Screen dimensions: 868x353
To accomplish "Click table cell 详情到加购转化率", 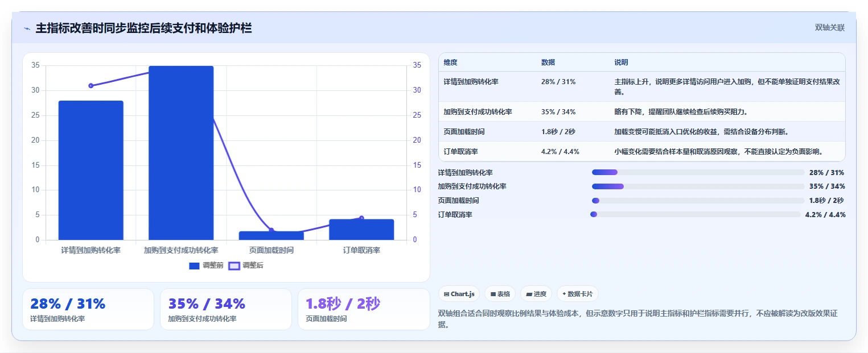I will 471,82.
